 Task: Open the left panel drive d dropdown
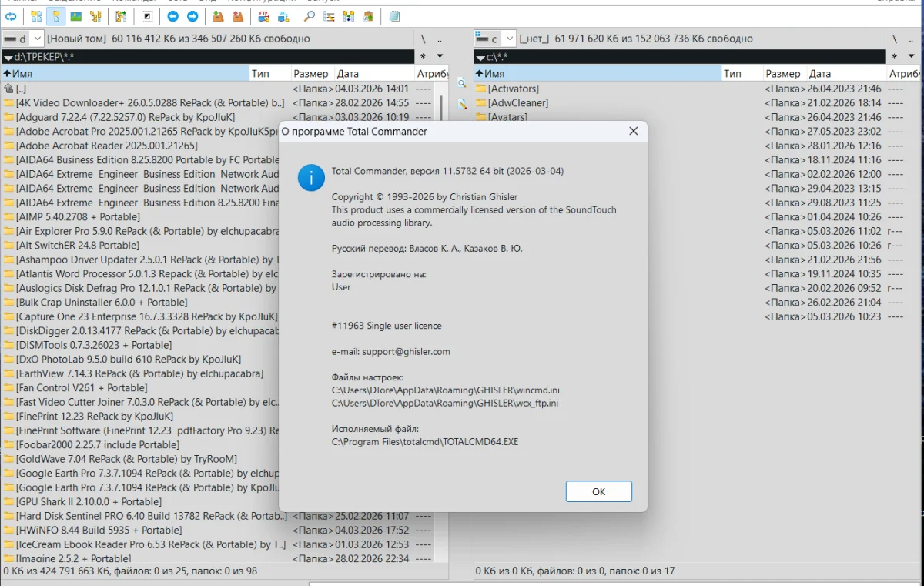click(22, 39)
